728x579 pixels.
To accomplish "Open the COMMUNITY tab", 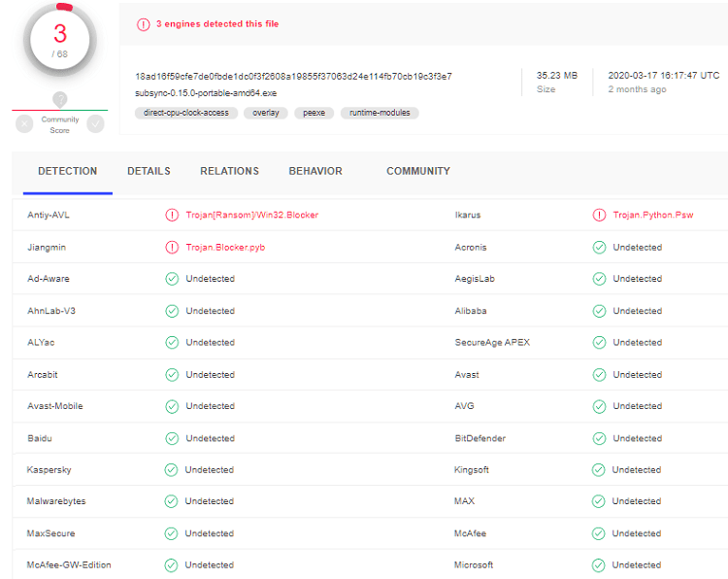I will (x=418, y=171).
